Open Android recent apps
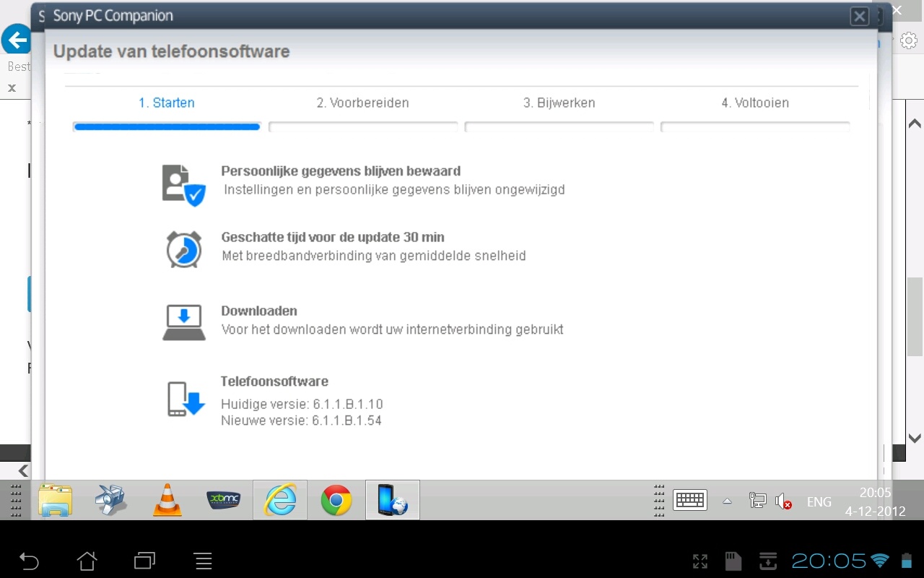Image resolution: width=924 pixels, height=578 pixels. click(145, 560)
